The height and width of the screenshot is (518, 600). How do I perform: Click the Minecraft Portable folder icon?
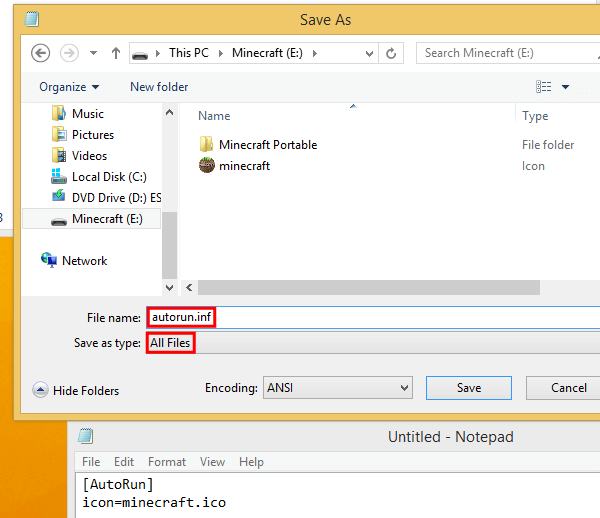[207, 144]
